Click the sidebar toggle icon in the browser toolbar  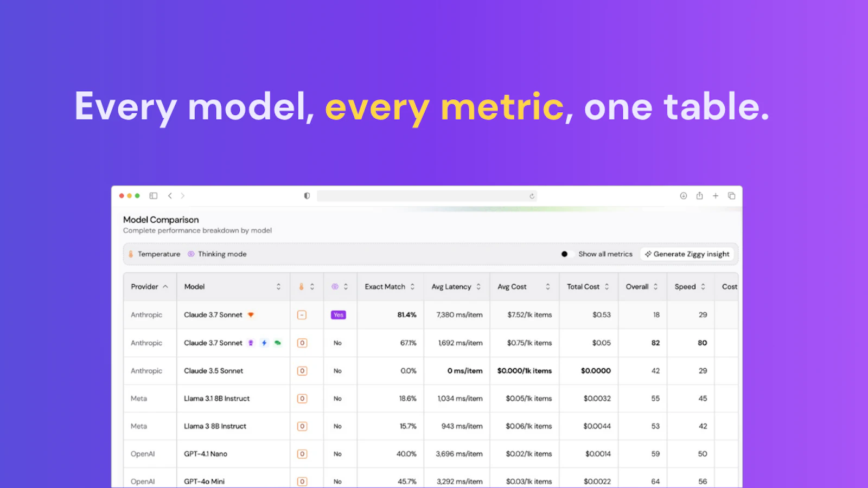154,196
